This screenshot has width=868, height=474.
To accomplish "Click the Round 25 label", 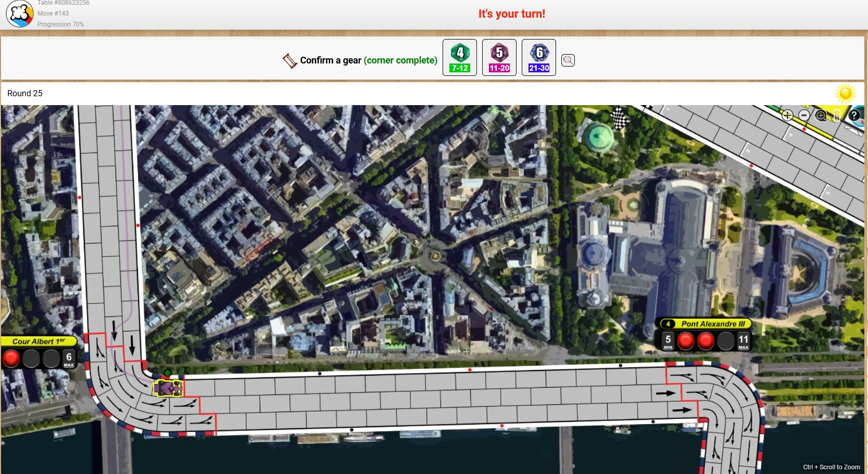I will (25, 94).
